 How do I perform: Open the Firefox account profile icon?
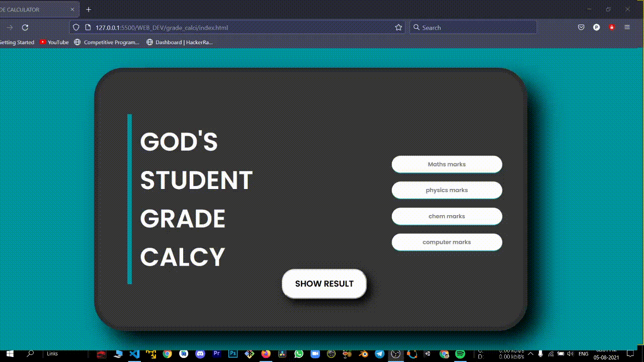click(x=596, y=28)
